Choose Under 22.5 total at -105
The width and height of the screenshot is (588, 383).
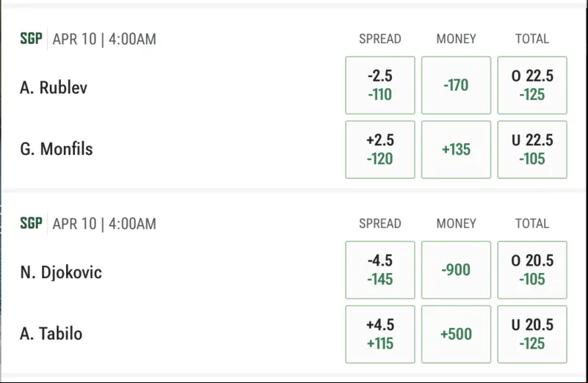tap(532, 150)
